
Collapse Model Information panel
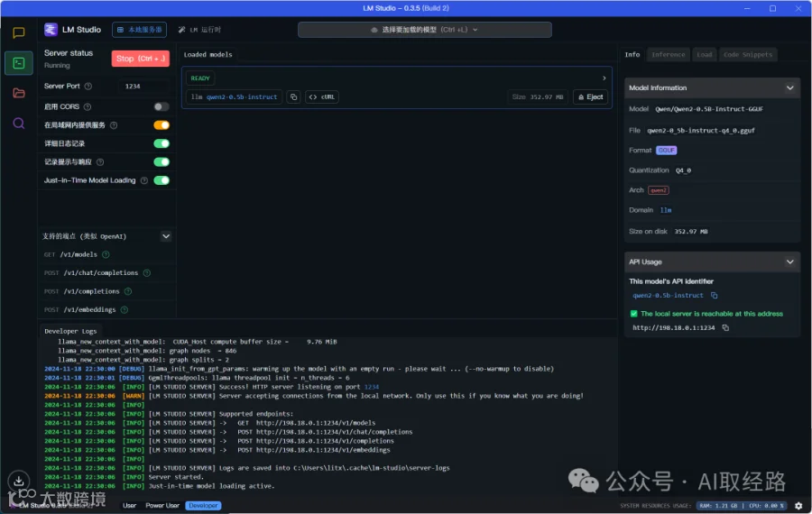[789, 88]
